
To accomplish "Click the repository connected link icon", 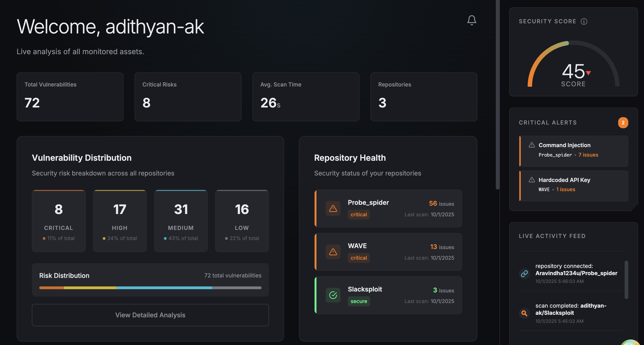I will 524,274.
